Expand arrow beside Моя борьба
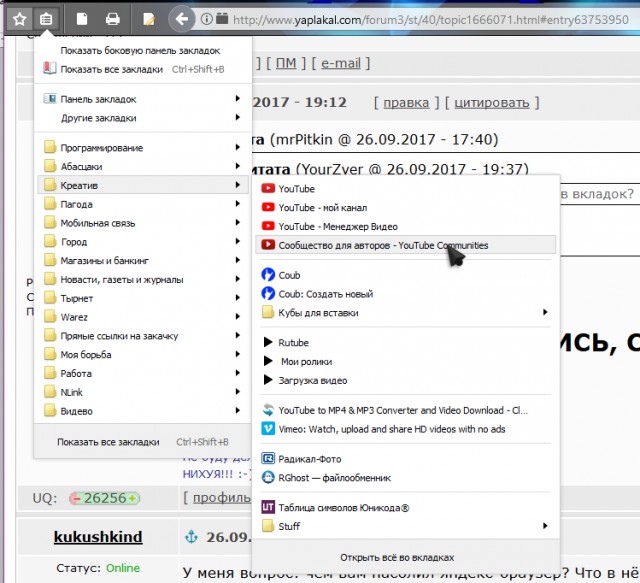Viewport: 640px width, 583px height. (x=238, y=354)
